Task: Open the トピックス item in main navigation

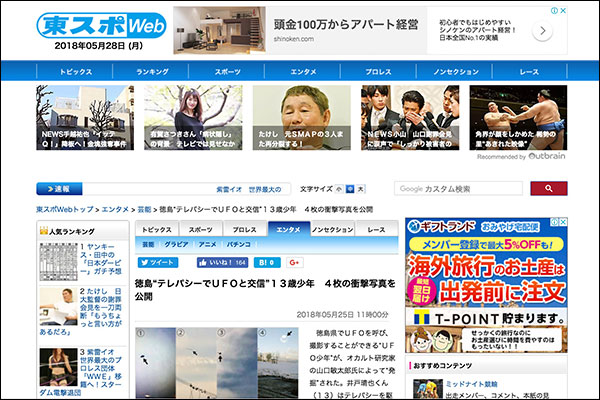Action: coord(75,72)
